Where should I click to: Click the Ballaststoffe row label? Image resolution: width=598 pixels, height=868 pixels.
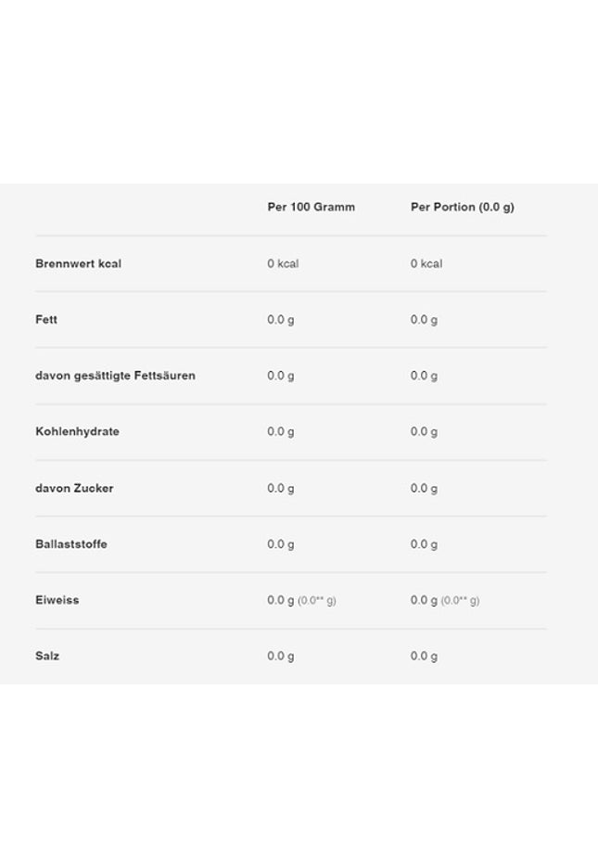click(71, 543)
